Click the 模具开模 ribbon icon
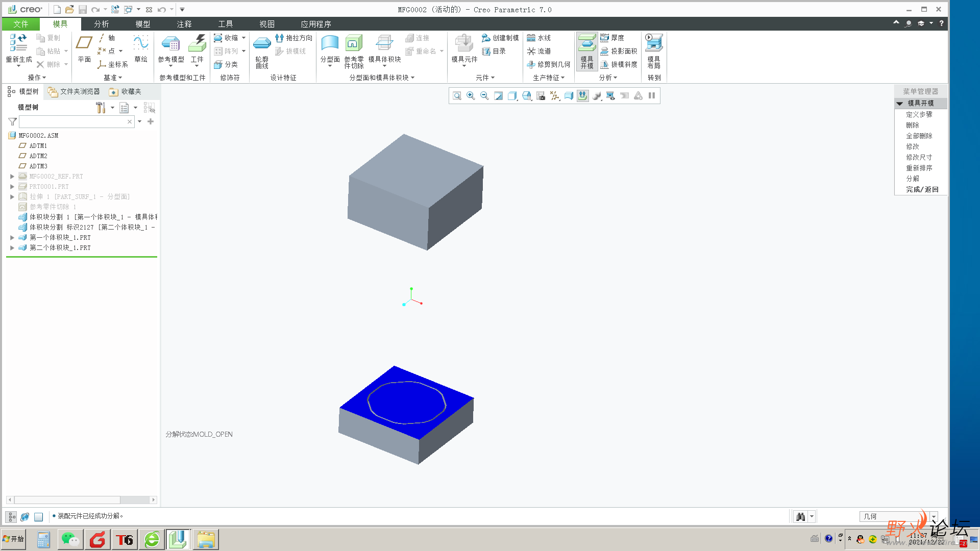This screenshot has width=980, height=551. pos(587,51)
